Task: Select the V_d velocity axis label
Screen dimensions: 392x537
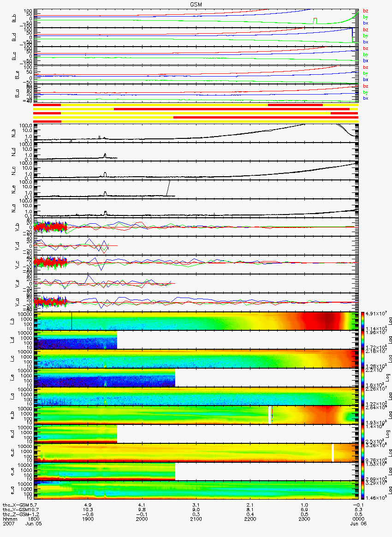Action: [17, 245]
